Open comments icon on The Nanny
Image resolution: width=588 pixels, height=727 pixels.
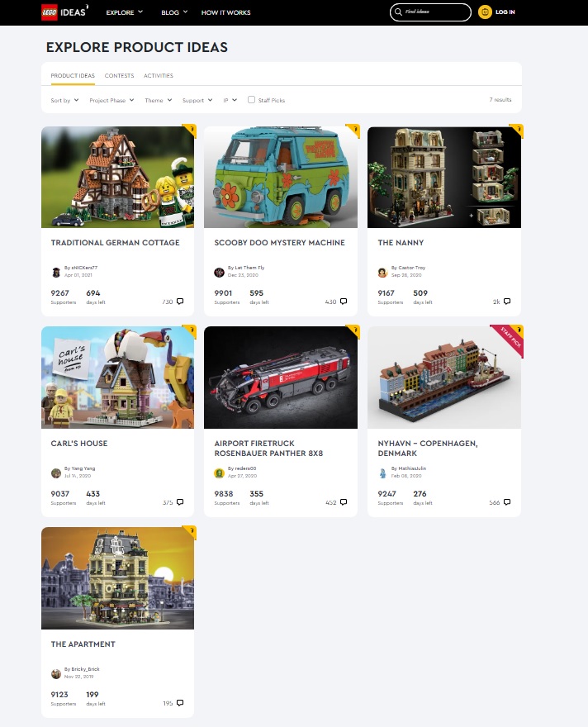click(x=507, y=302)
